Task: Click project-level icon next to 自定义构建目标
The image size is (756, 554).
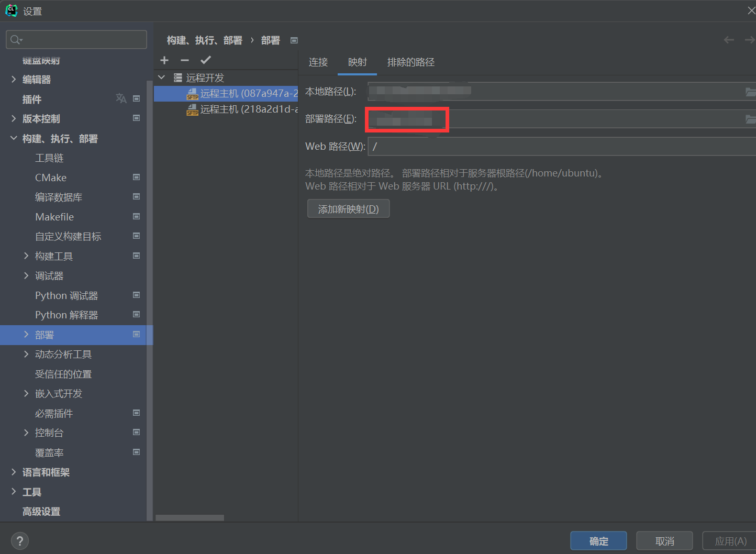Action: pyautogui.click(x=136, y=236)
